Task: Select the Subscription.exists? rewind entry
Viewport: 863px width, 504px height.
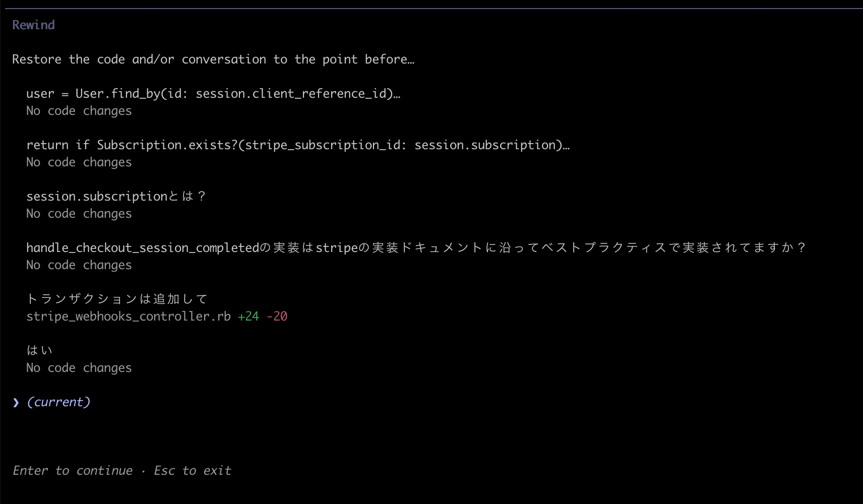Action: (x=297, y=145)
